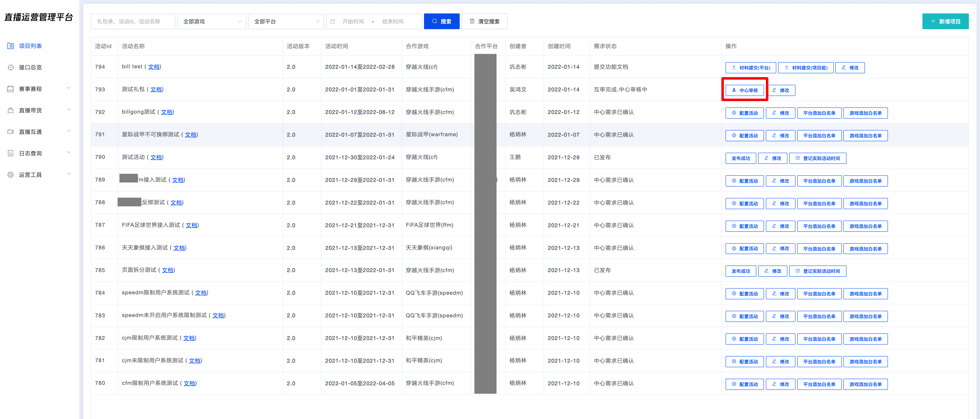
Task: Click 平台添加白名单 for activity 792
Action: pos(819,113)
